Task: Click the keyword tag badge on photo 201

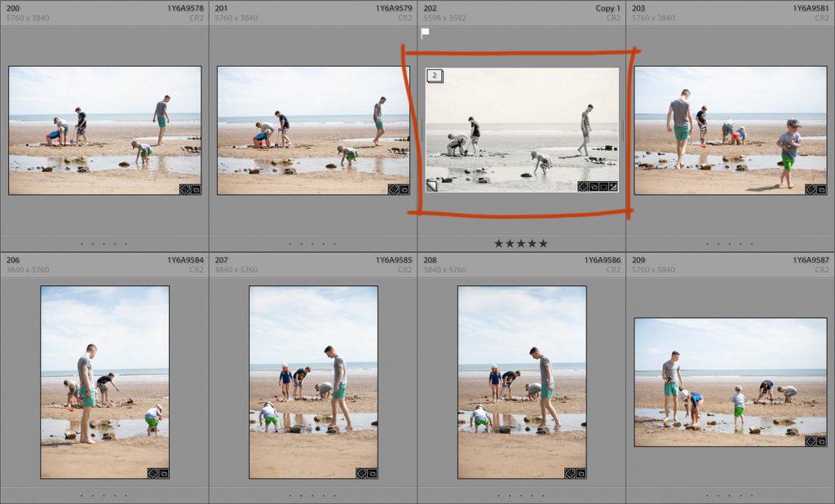Action: click(394, 189)
